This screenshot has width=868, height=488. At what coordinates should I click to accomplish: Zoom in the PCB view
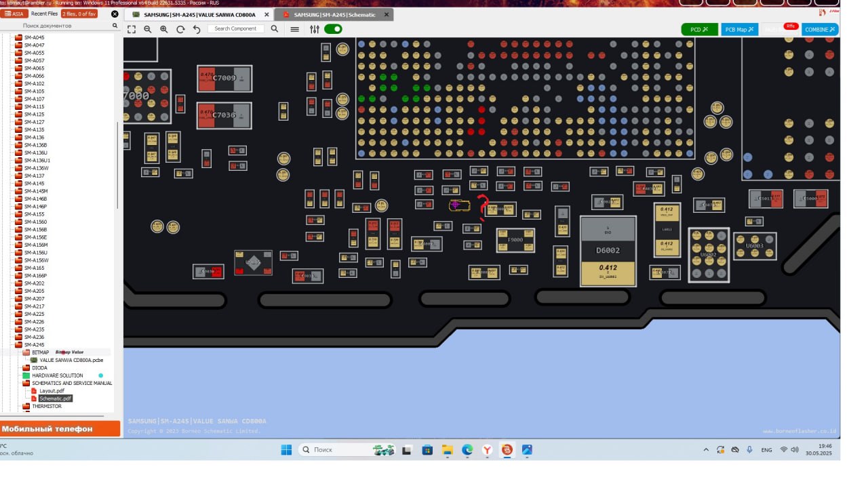(x=164, y=29)
